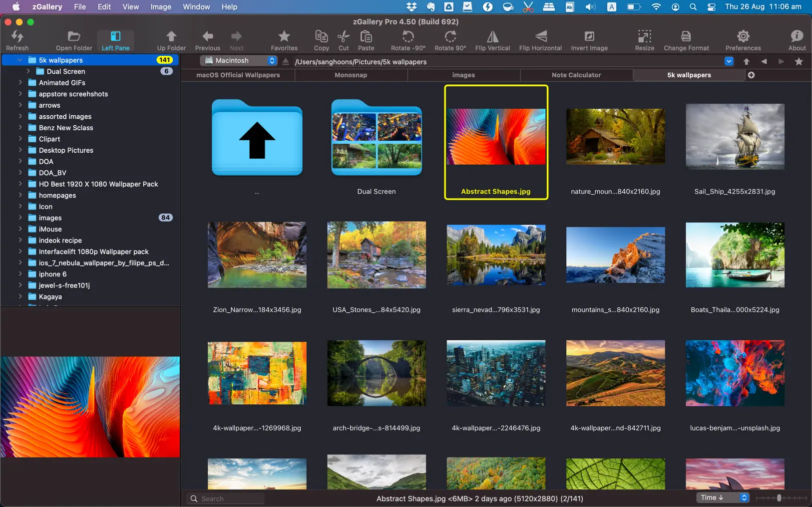Screen dimensions: 812x507
Task: Open the path history dropdown arrow
Action: [x=729, y=61]
